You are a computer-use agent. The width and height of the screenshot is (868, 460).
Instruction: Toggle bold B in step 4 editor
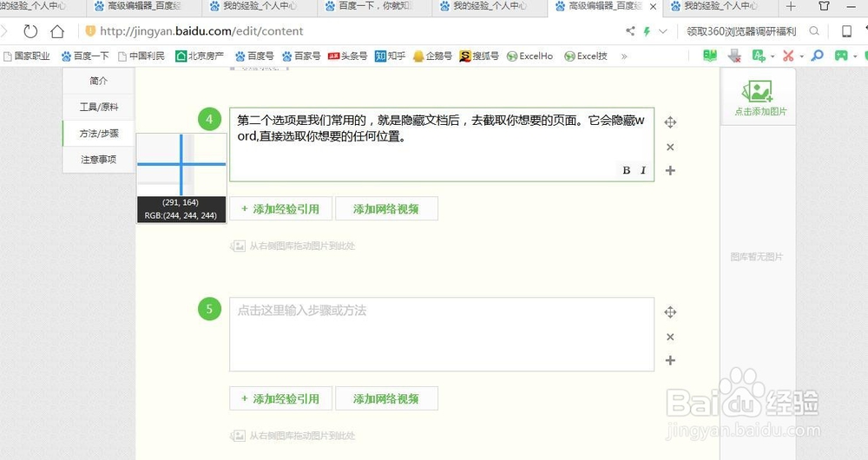[x=626, y=170]
